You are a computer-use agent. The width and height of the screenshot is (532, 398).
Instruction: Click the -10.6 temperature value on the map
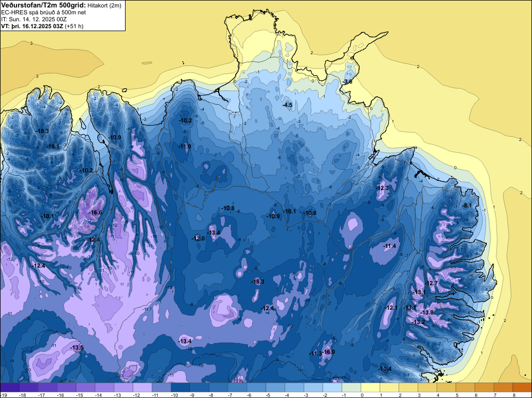pyautogui.click(x=310, y=213)
